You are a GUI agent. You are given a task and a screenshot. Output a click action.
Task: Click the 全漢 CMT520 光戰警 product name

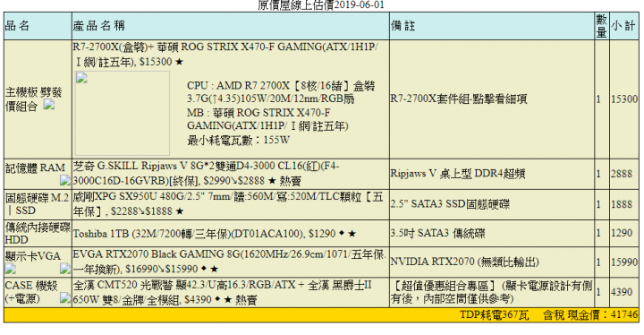point(222,292)
